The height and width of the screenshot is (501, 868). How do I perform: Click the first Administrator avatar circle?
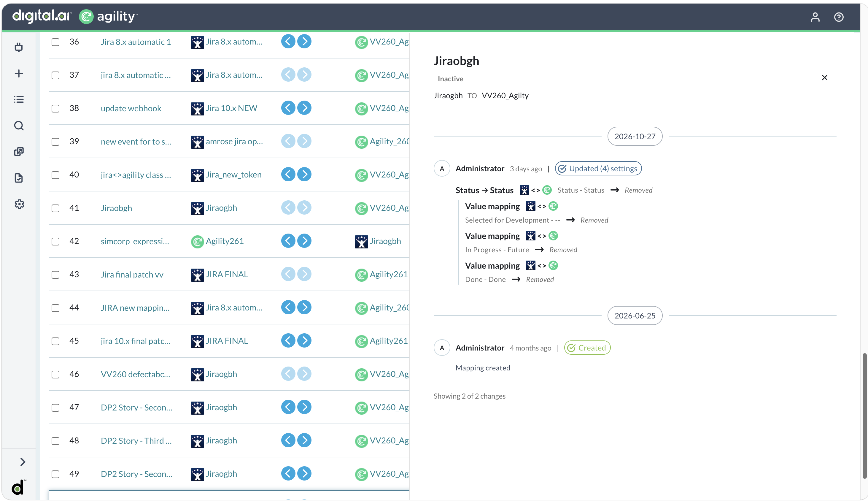pyautogui.click(x=442, y=169)
